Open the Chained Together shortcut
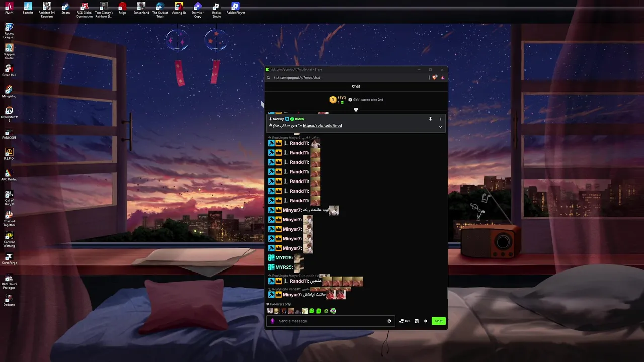The image size is (644, 362). click(9, 219)
